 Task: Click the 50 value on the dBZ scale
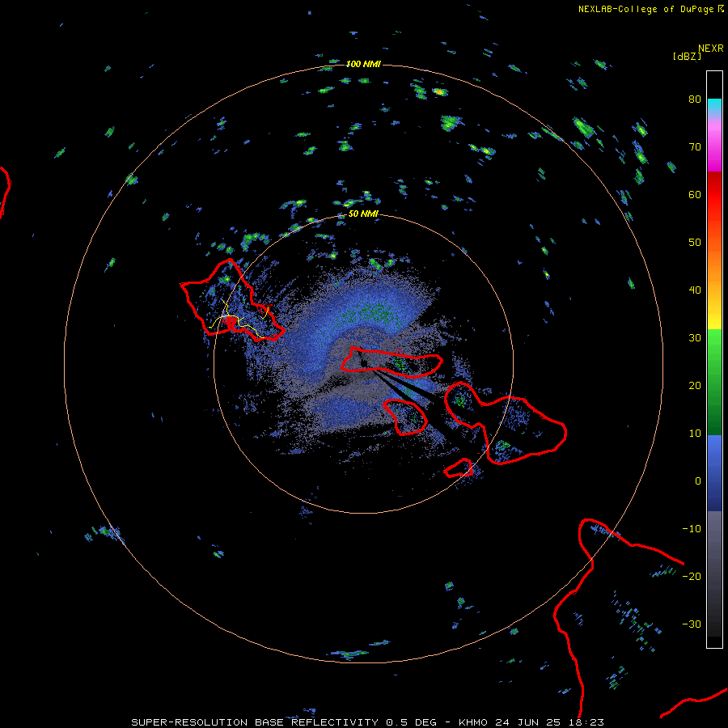click(695, 243)
